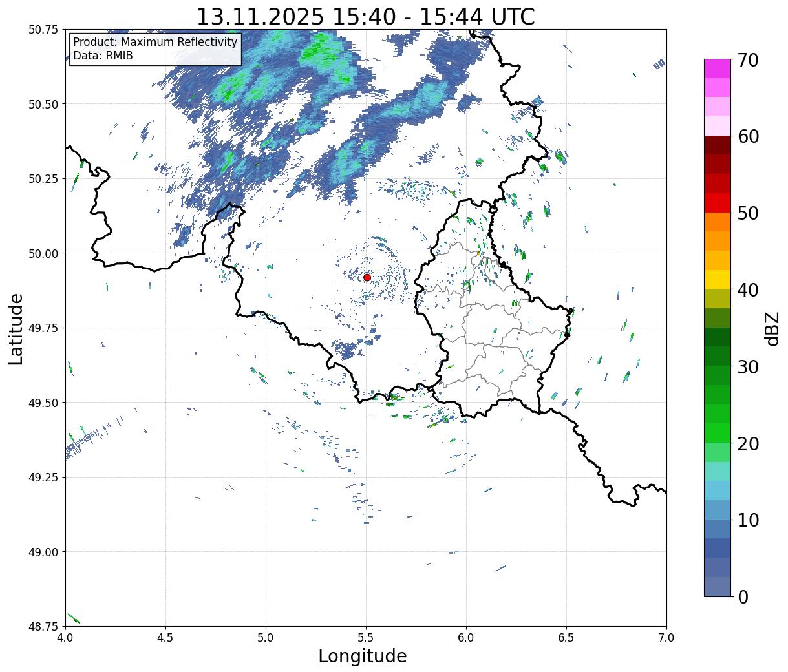788x672 pixels.
Task: Click the longitude tick label 6.0
Action: pyautogui.click(x=466, y=638)
